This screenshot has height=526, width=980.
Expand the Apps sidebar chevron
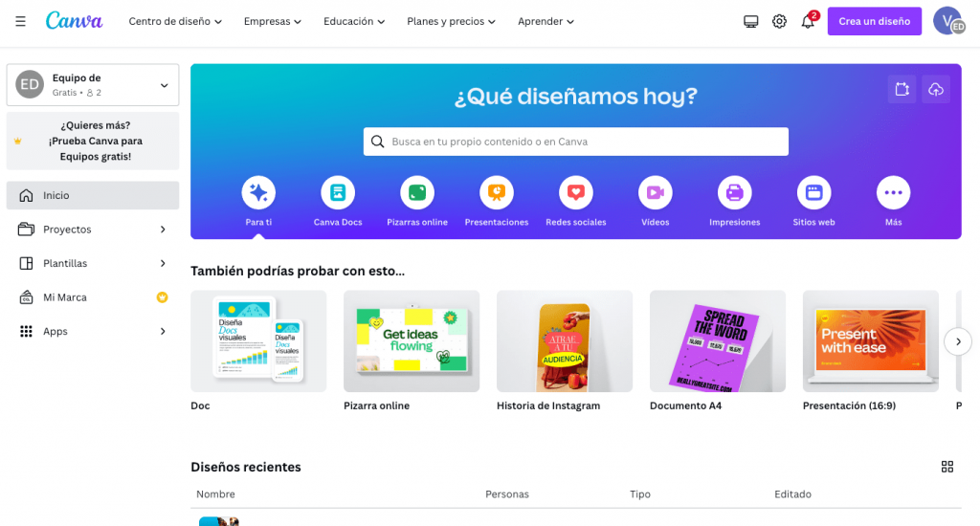click(163, 332)
